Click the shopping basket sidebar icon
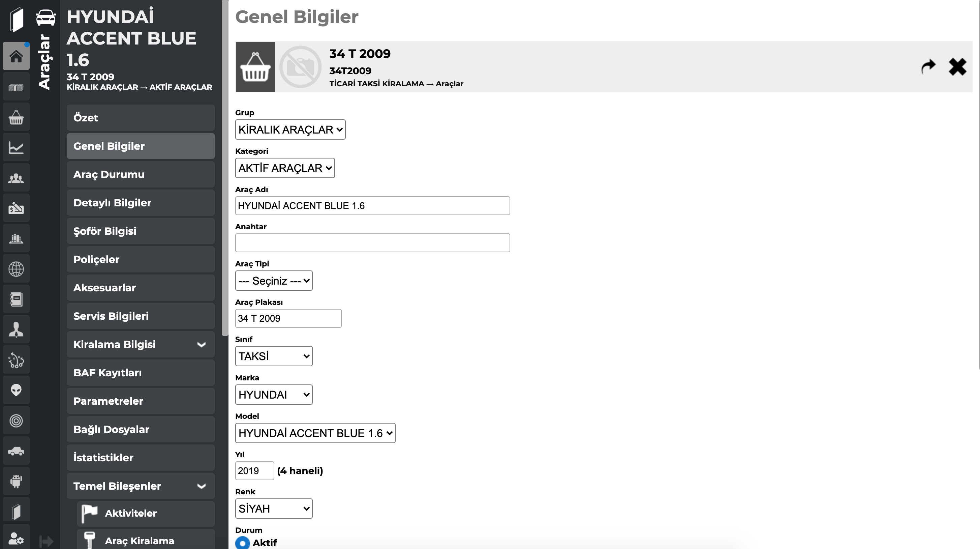This screenshot has height=549, width=980. click(x=16, y=117)
